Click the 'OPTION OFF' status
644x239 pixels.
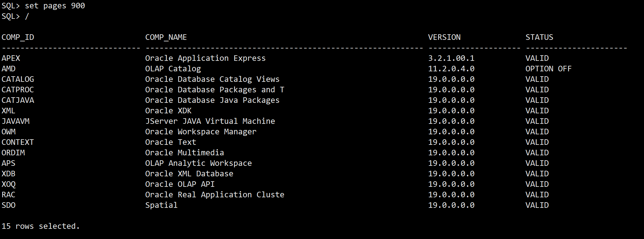549,69
